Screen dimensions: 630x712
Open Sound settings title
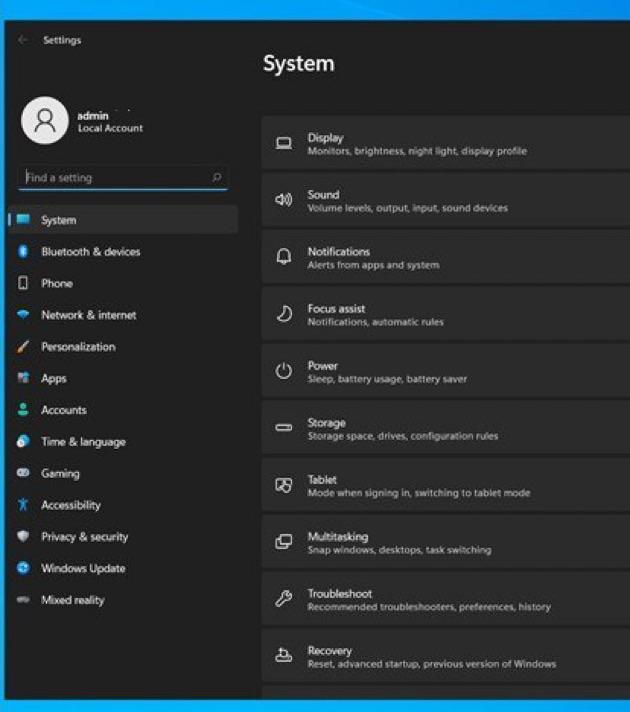[x=323, y=194]
